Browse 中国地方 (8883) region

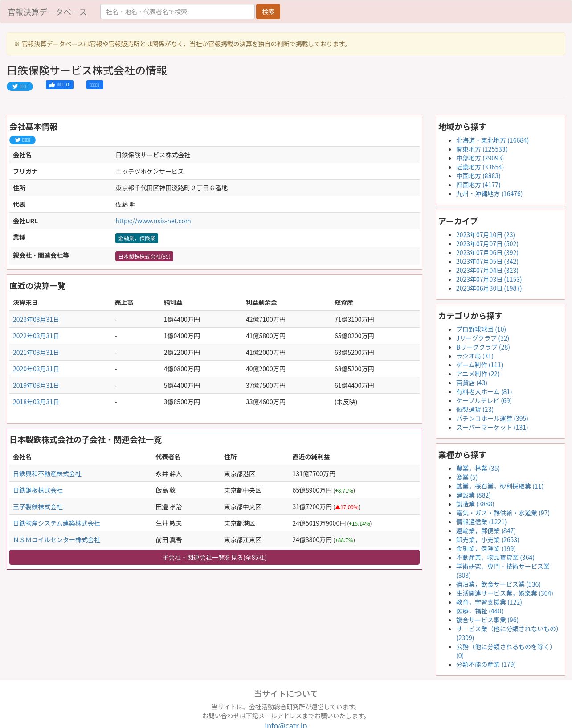[x=478, y=176]
